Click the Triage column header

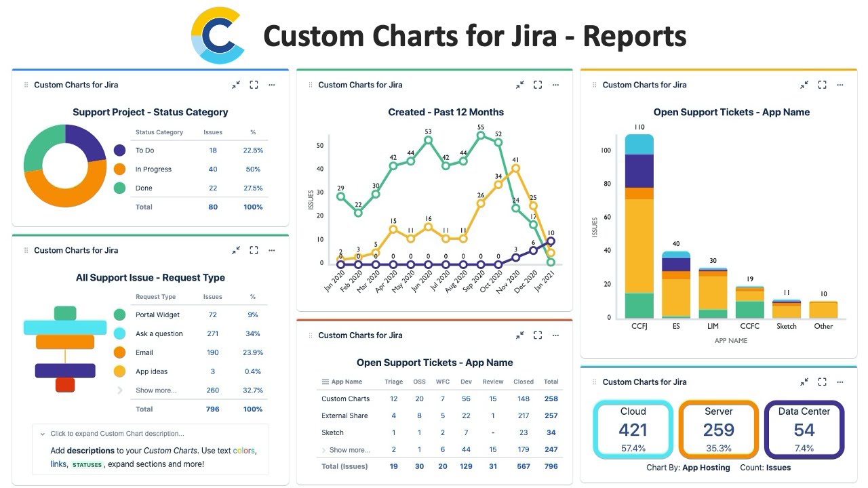coord(393,382)
